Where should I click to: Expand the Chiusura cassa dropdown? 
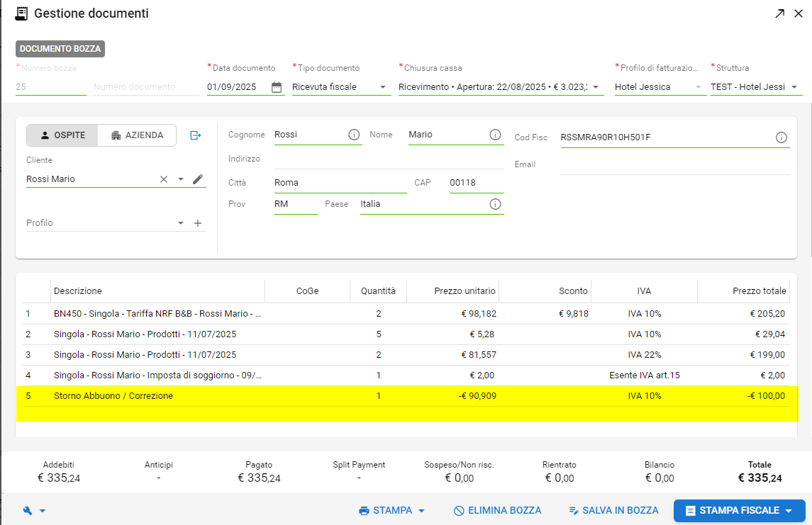[x=596, y=87]
